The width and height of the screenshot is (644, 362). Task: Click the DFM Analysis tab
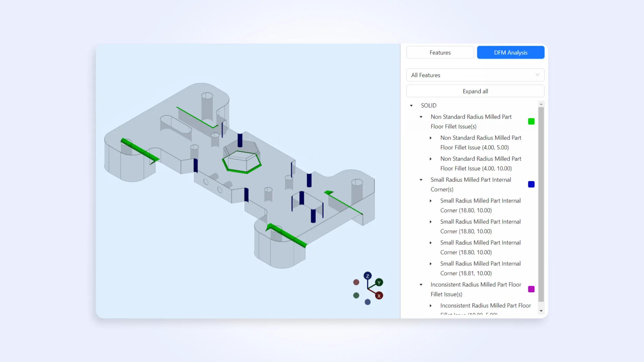(x=511, y=52)
